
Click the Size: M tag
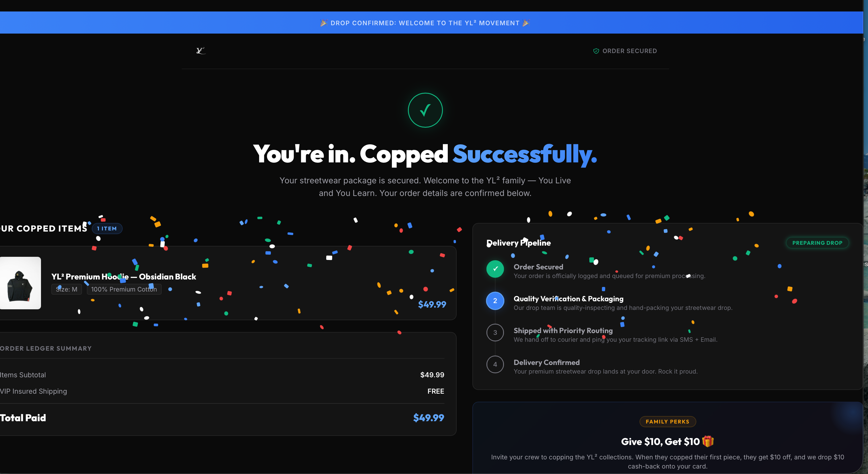coord(67,289)
